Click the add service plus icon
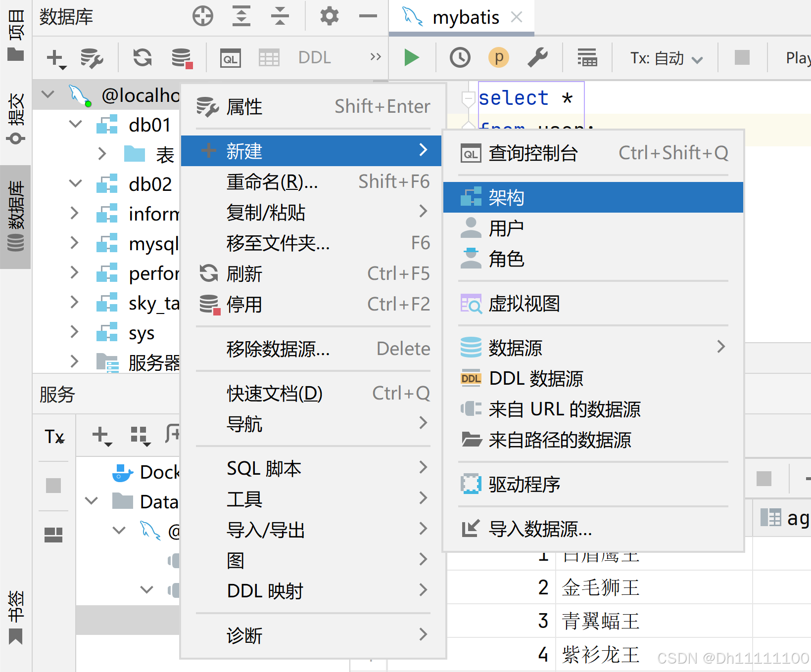The image size is (811, 672). pyautogui.click(x=101, y=436)
